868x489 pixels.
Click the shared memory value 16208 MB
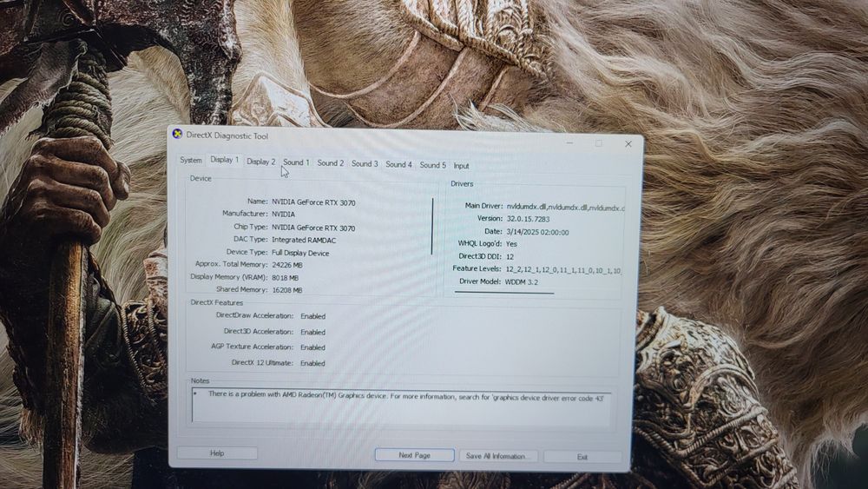286,290
